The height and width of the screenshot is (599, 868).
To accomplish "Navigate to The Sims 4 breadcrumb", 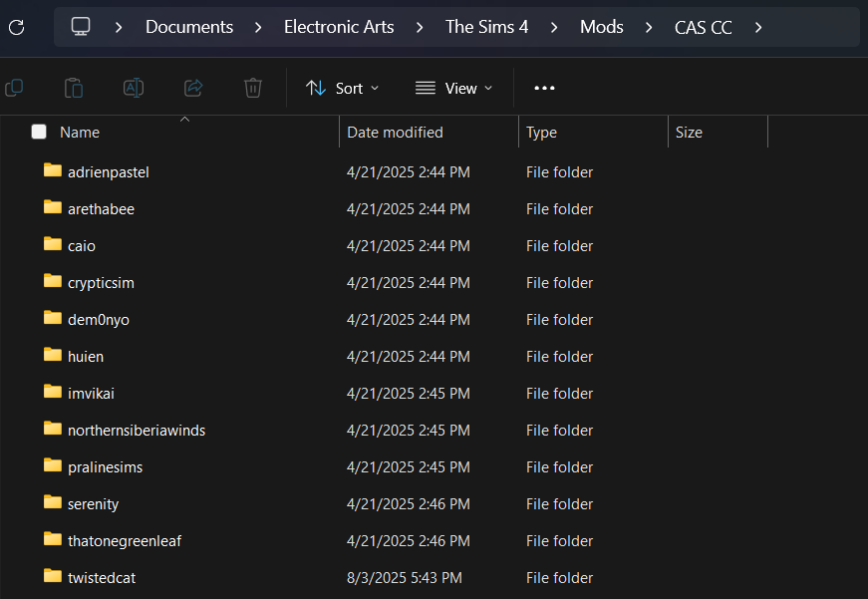I will point(486,27).
